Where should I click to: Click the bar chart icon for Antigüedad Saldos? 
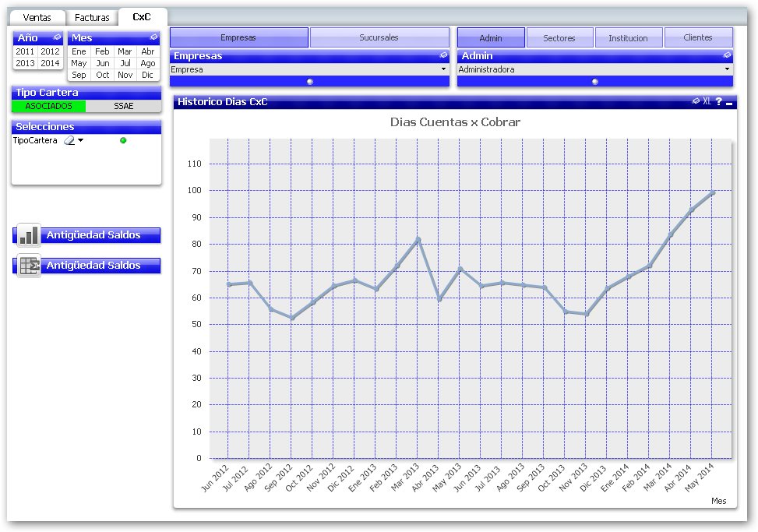[x=29, y=235]
